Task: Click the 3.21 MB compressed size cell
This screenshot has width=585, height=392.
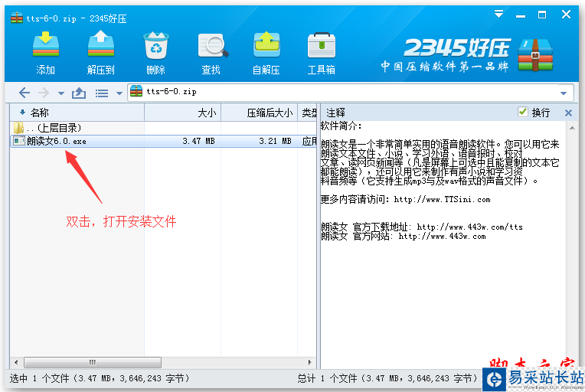Action: [275, 141]
